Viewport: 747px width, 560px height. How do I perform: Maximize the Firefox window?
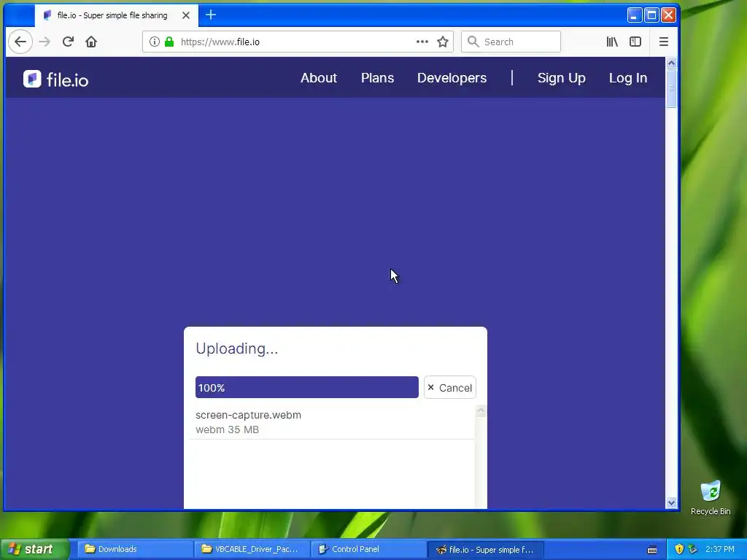pyautogui.click(x=651, y=15)
